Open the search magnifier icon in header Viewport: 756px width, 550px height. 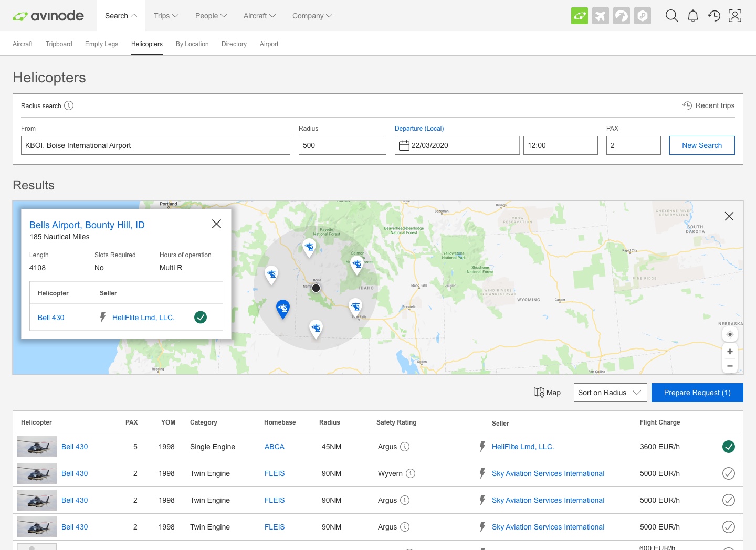(671, 16)
